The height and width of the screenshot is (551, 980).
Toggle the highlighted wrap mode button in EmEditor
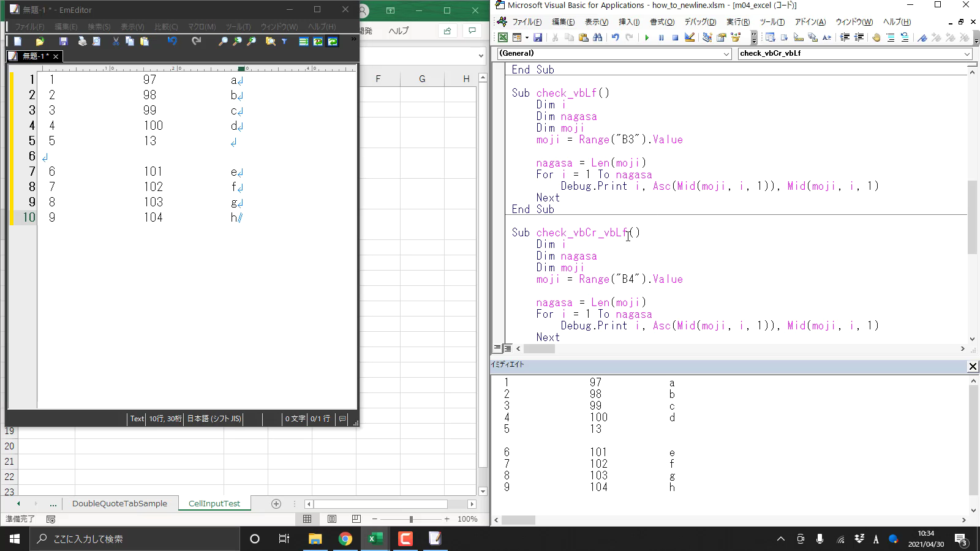coord(333,42)
